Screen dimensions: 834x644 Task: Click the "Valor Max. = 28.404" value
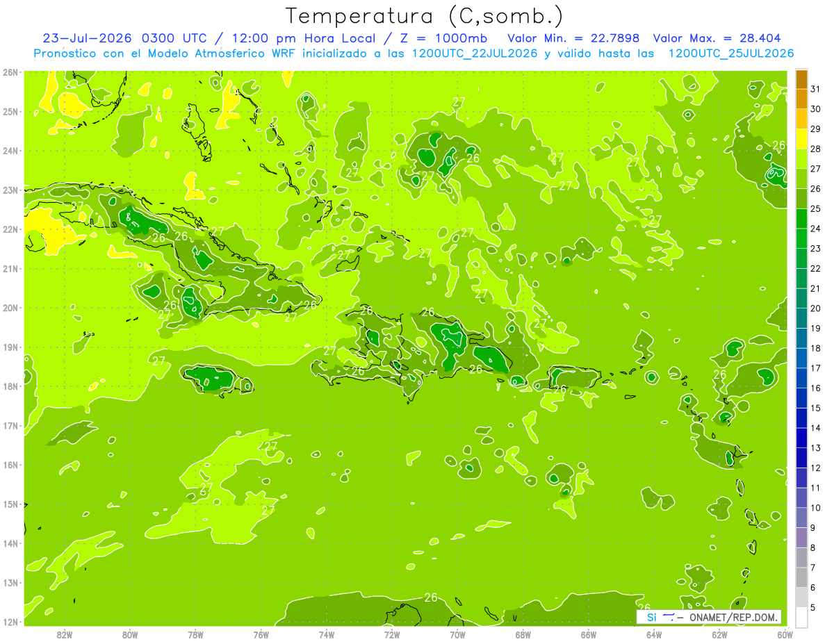click(x=717, y=38)
